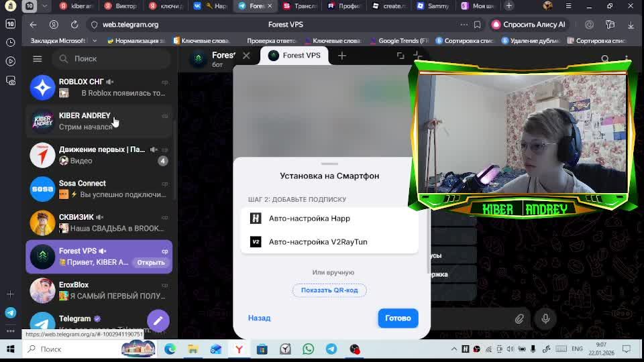
Task: Click the mini app collapse icon
Action: (x=417, y=54)
